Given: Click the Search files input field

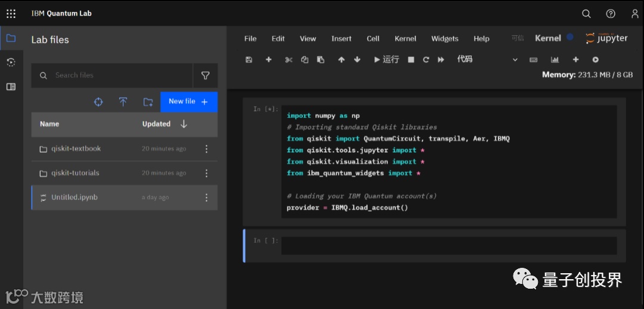Looking at the screenshot, I should tap(119, 76).
